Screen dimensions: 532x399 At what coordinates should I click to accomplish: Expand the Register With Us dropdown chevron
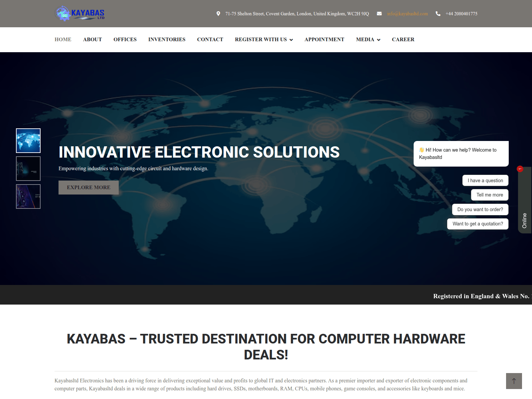(291, 40)
